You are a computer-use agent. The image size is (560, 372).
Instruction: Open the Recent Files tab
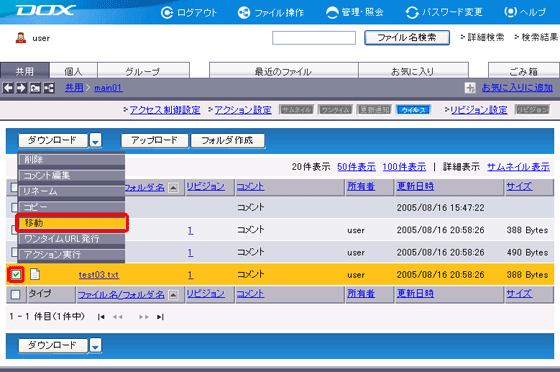284,70
